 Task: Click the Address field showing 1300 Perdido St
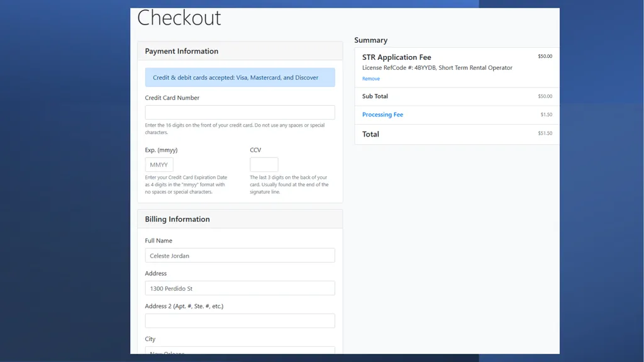[x=240, y=288]
